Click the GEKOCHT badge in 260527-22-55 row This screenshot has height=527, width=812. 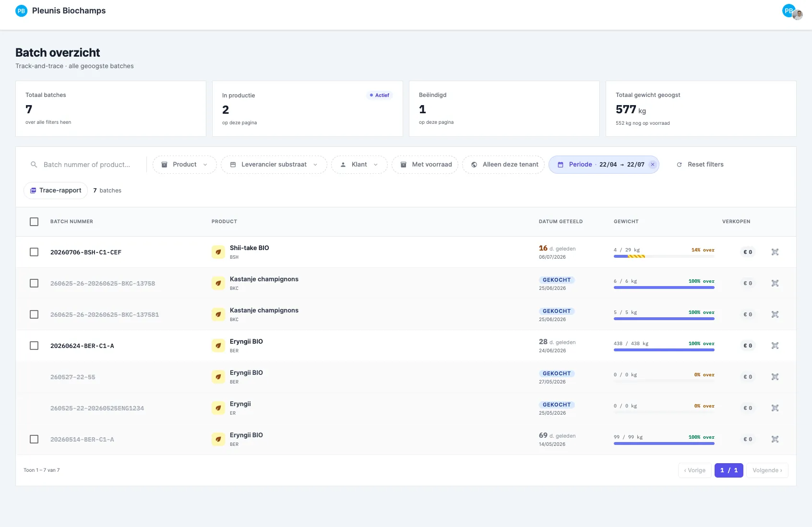[557, 373]
